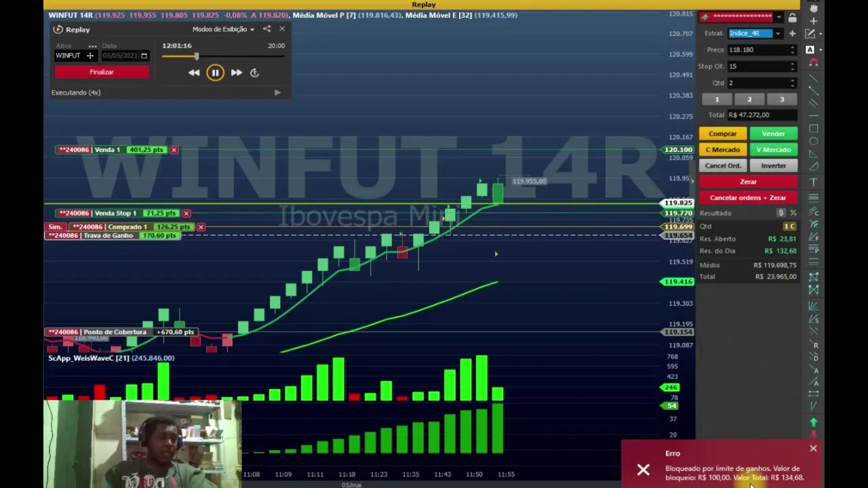The width and height of the screenshot is (868, 488).
Task: Sell at market with V Mercado
Action: 773,149
